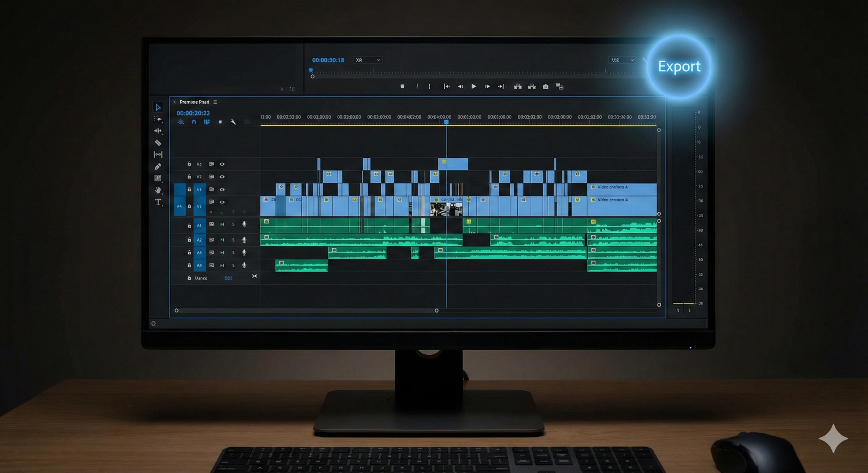This screenshot has height=473, width=868.
Task: Click the Export Frame camera icon
Action: click(545, 87)
